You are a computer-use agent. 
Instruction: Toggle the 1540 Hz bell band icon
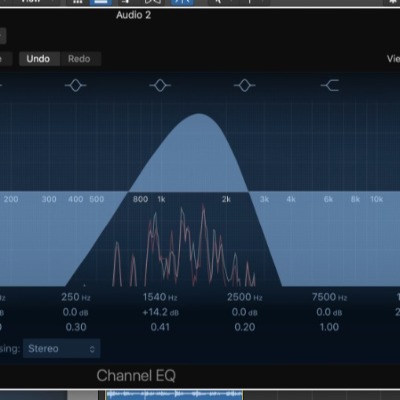(x=160, y=85)
